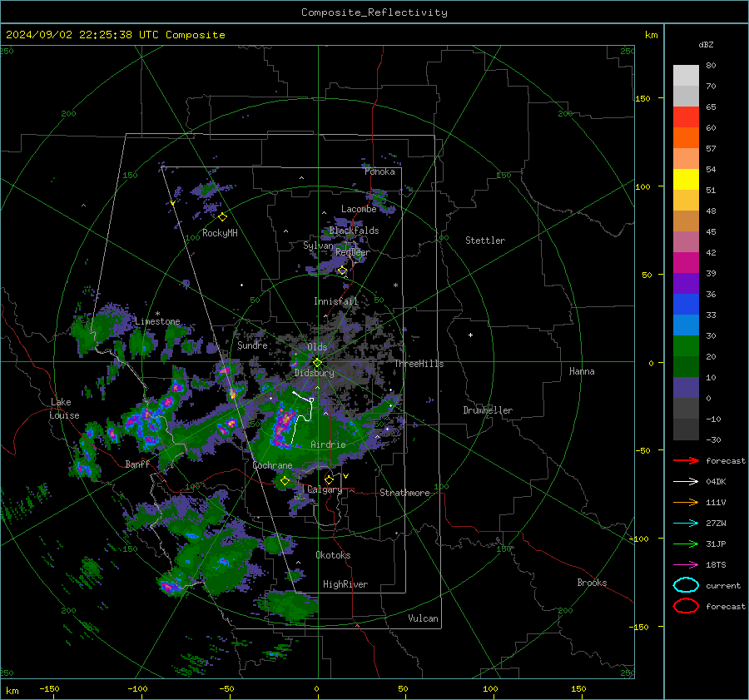Click the Okotoks label
The height and width of the screenshot is (700, 749).
point(333,555)
